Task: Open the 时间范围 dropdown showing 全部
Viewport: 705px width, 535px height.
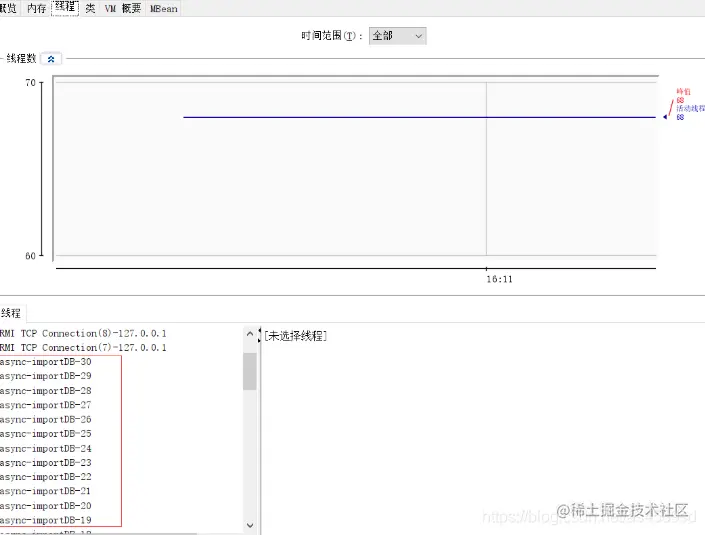Action: [x=397, y=36]
